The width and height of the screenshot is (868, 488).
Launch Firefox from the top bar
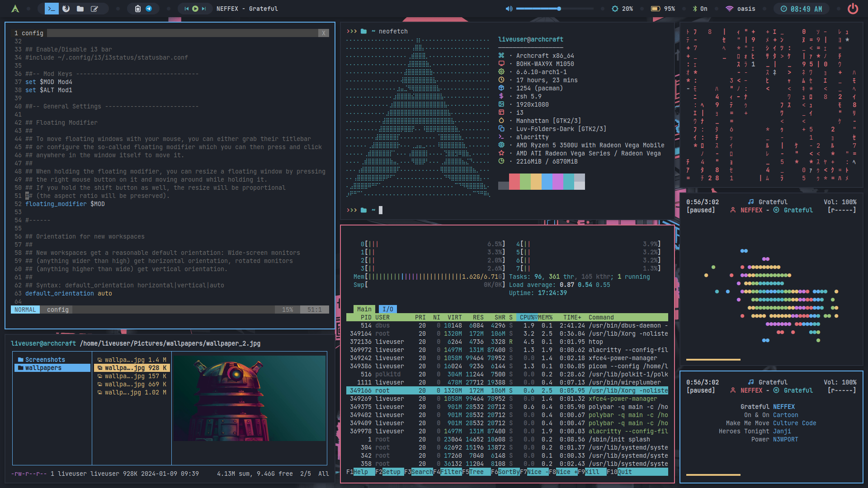[x=66, y=9]
